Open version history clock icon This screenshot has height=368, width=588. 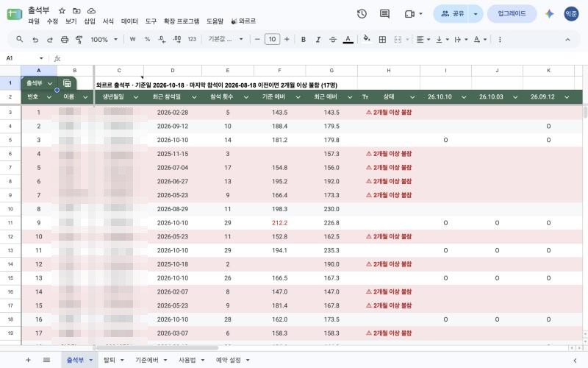point(362,14)
